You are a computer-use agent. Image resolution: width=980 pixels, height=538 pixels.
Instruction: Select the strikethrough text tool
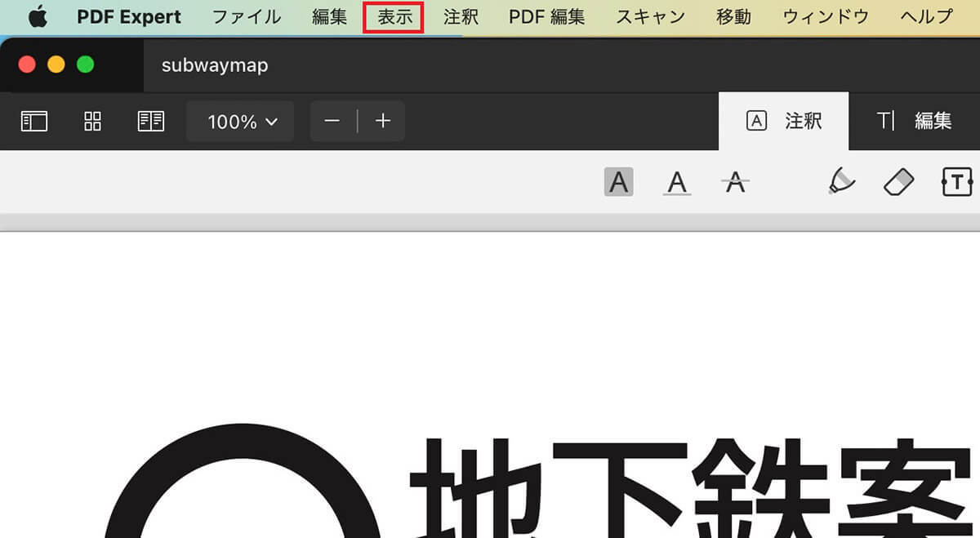(736, 181)
